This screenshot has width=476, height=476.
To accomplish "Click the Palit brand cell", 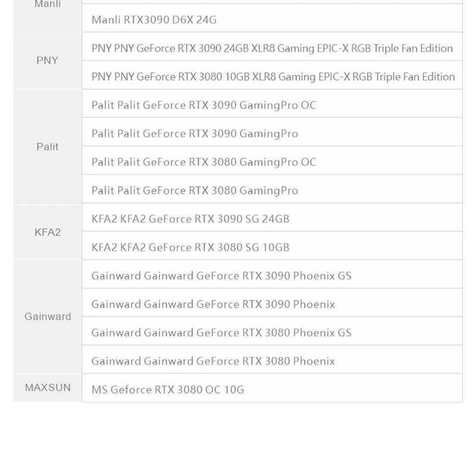I will pos(48,146).
